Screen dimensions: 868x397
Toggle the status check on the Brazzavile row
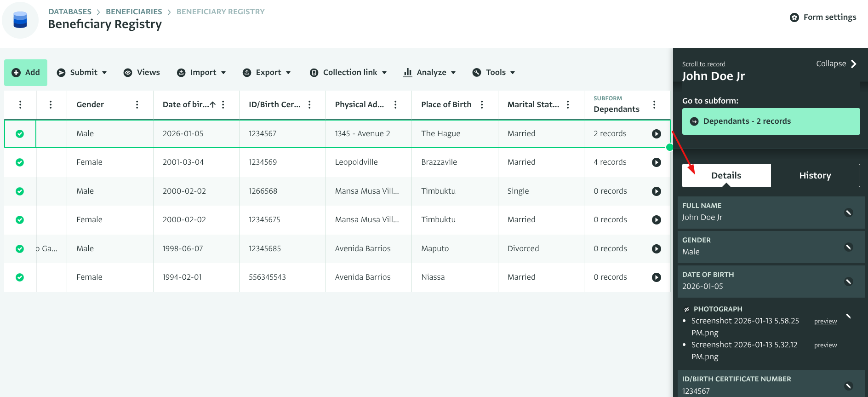20,162
